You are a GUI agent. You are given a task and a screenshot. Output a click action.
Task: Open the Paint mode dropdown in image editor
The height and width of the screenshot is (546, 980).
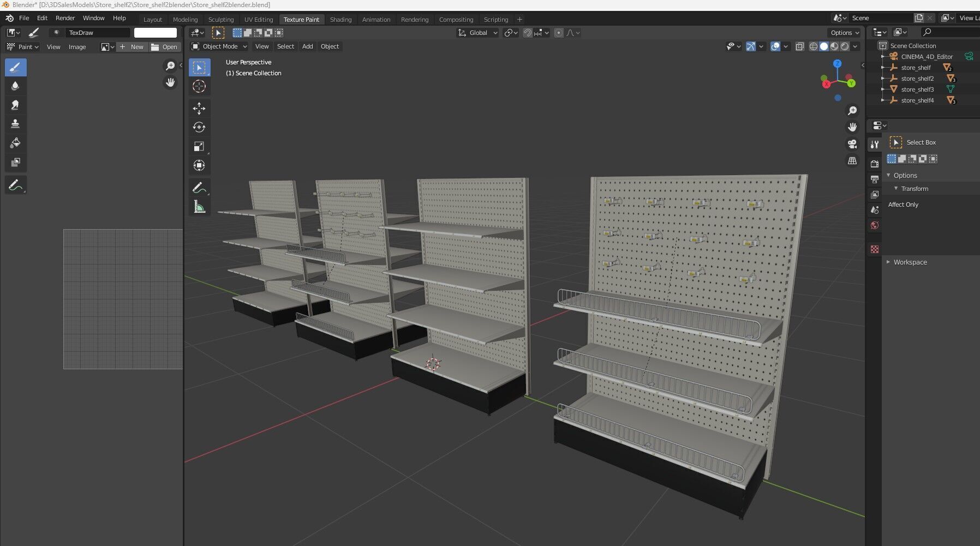pyautogui.click(x=22, y=47)
